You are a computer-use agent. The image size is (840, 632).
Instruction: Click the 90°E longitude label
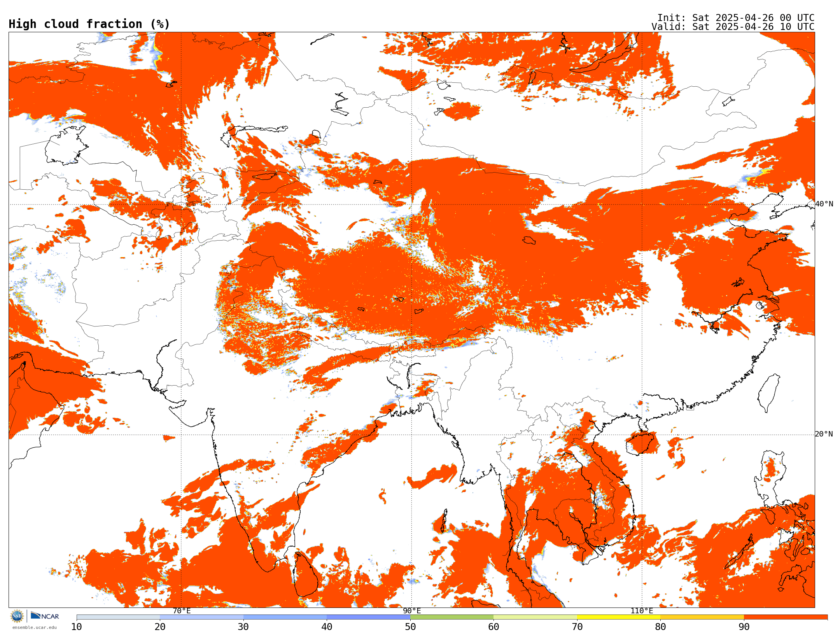point(412,611)
